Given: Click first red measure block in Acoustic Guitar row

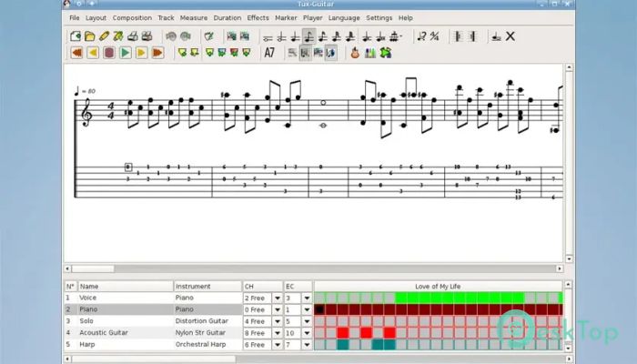Looking at the screenshot, I should [343, 333].
